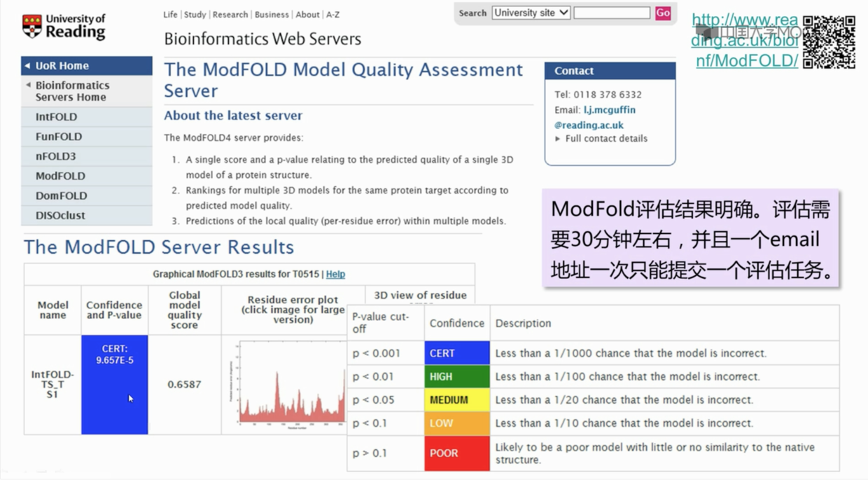Open the Research menu link

(x=230, y=14)
